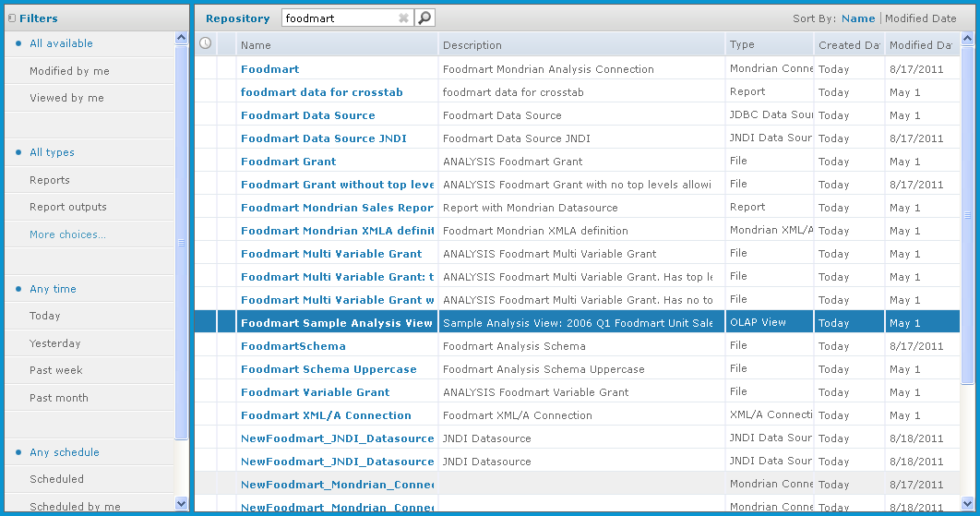Filter by Report outputs type
The image size is (980, 516).
pos(68,207)
